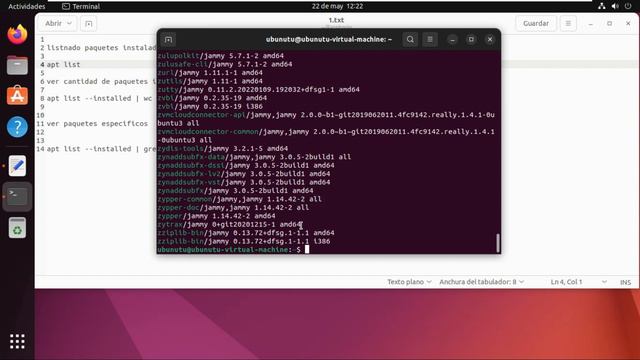Click "ver cantidad de paquetes" line
This screenshot has height=360, width=640.
point(101,81)
